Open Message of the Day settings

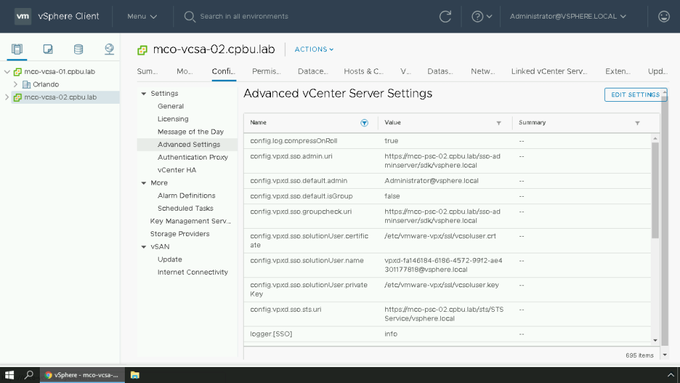(x=190, y=131)
